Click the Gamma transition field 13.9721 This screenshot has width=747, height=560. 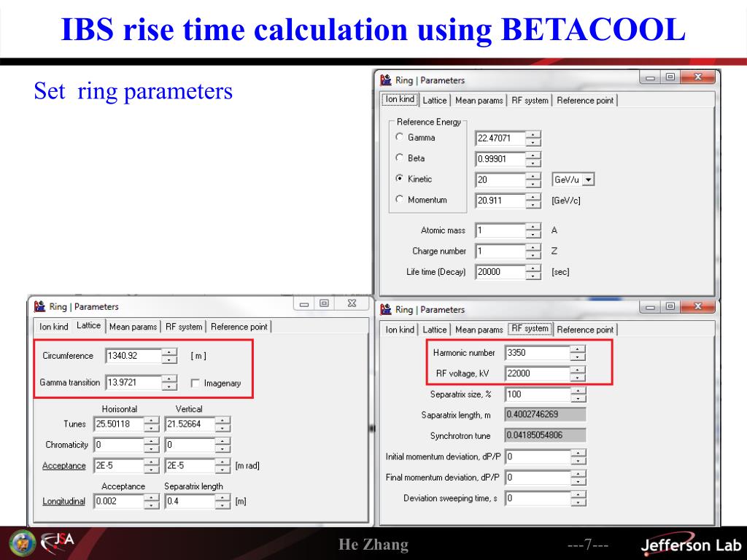coord(134,382)
